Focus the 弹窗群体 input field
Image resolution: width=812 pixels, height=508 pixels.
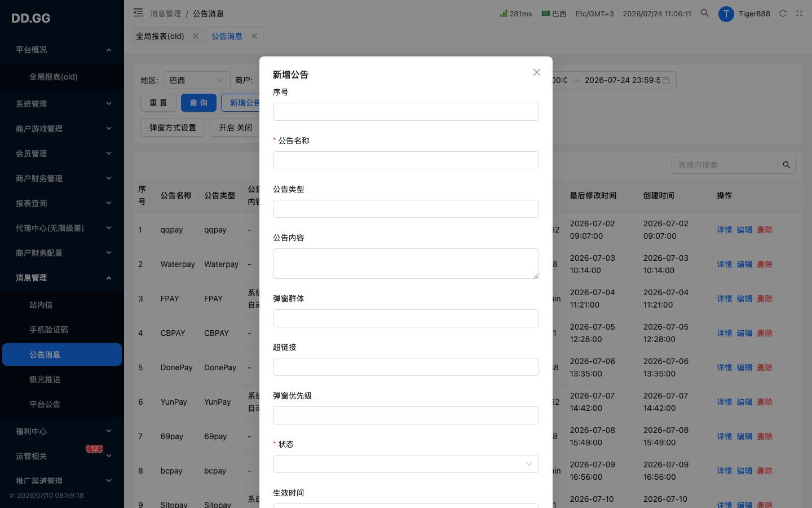406,318
